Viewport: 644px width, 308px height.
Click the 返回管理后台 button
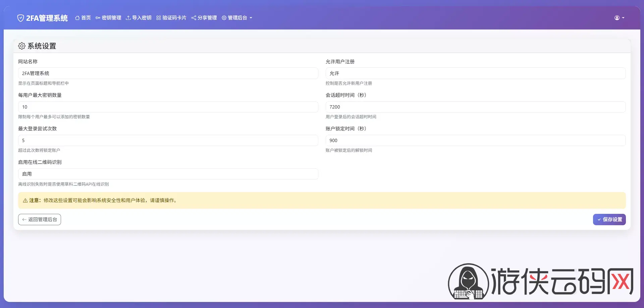click(40, 220)
